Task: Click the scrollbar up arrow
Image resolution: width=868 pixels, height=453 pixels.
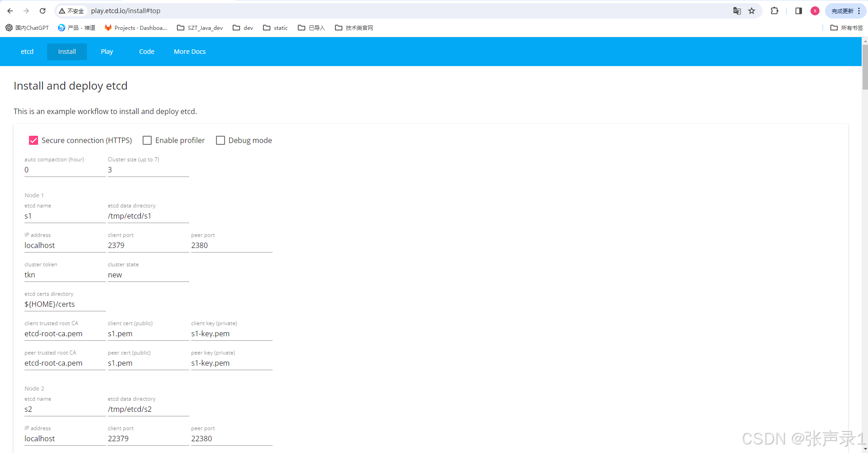Action: [x=865, y=41]
